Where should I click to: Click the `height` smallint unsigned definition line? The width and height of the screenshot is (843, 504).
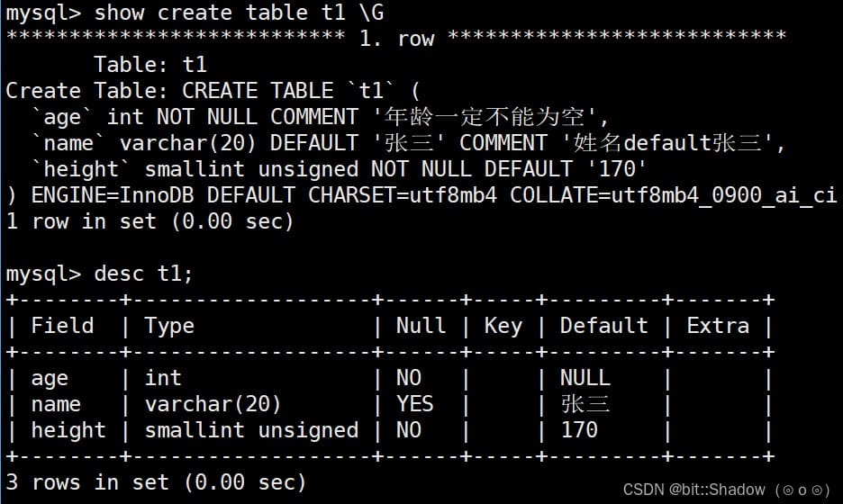pos(339,169)
